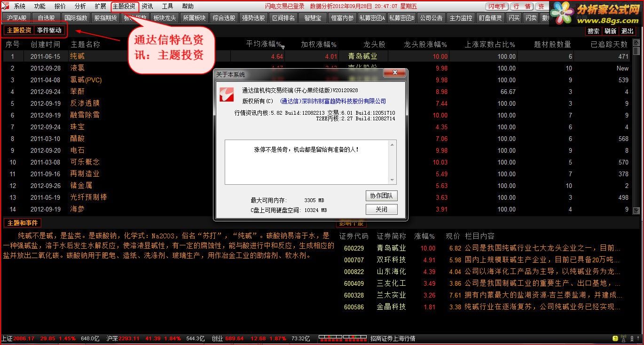Screen dimensions: 644x345
Task: Click the 搜索 button
Action: [594, 31]
